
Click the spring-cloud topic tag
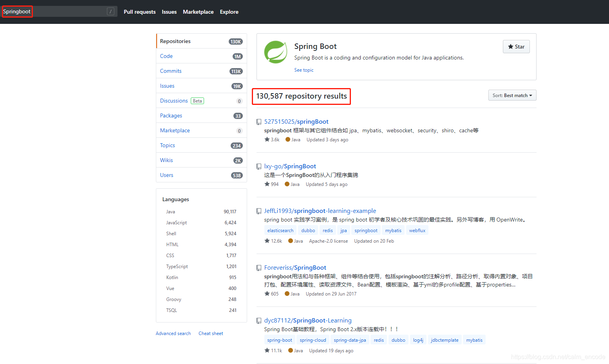313,340
